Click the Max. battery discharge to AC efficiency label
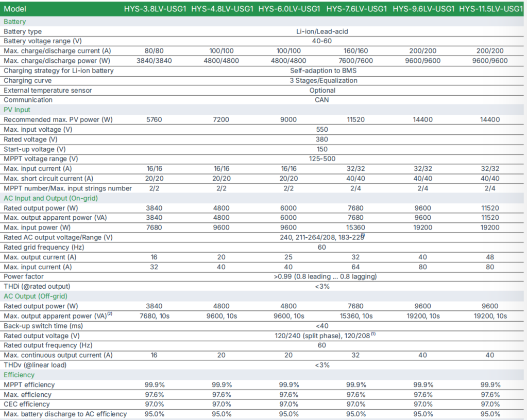 pos(65,414)
